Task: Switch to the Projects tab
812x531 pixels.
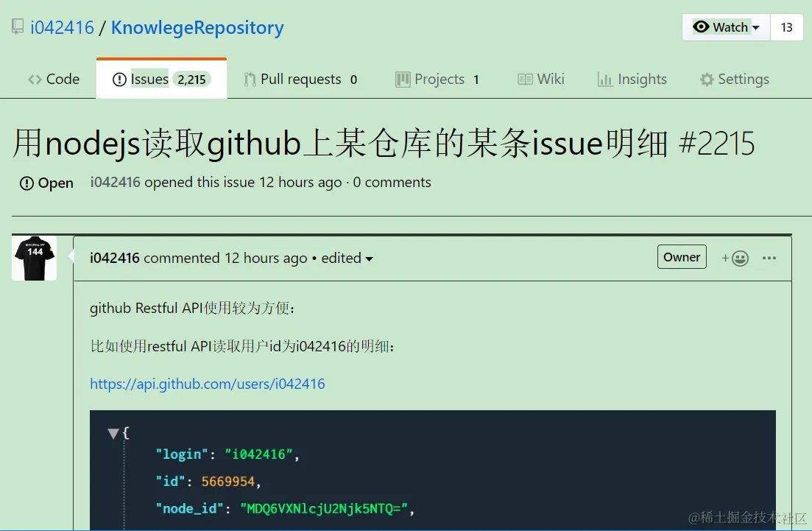Action: 437,80
